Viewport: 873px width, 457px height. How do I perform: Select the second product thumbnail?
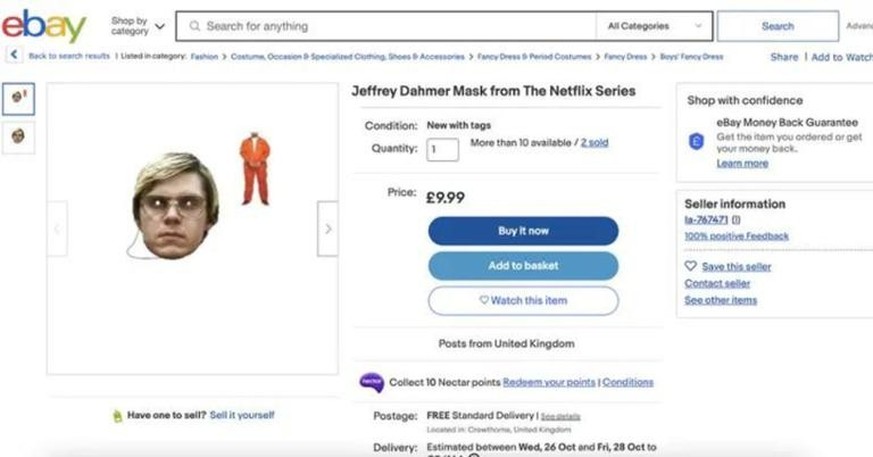point(18,136)
